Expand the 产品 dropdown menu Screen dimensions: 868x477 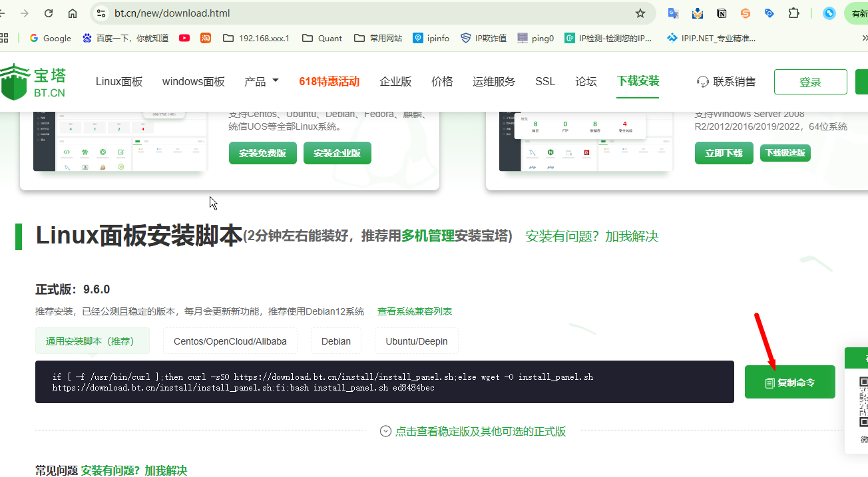point(262,82)
